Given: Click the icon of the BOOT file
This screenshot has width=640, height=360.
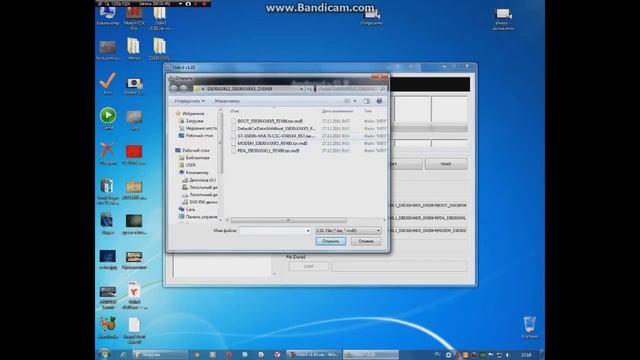Looking at the screenshot, I should point(233,121).
